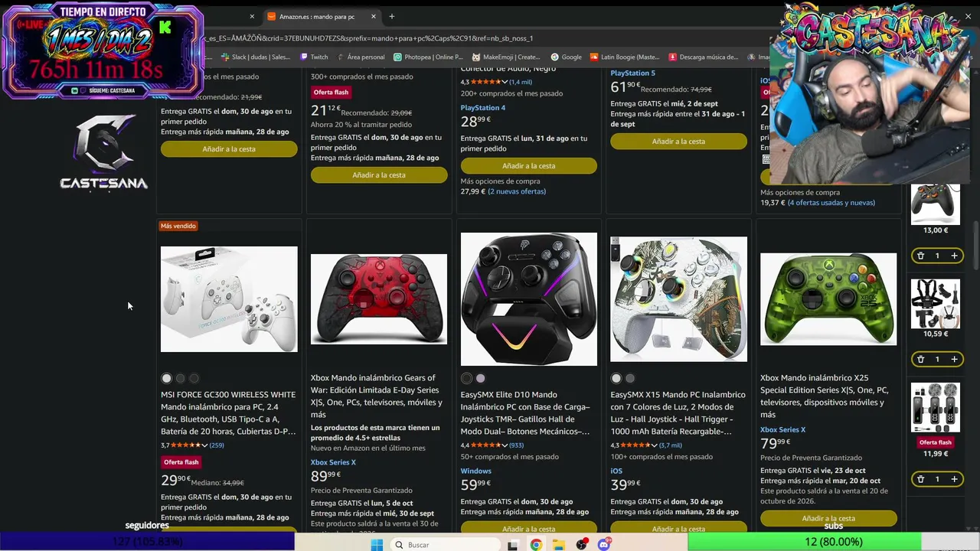Open Discord from the taskbar
The width and height of the screenshot is (980, 551).
[x=605, y=545]
